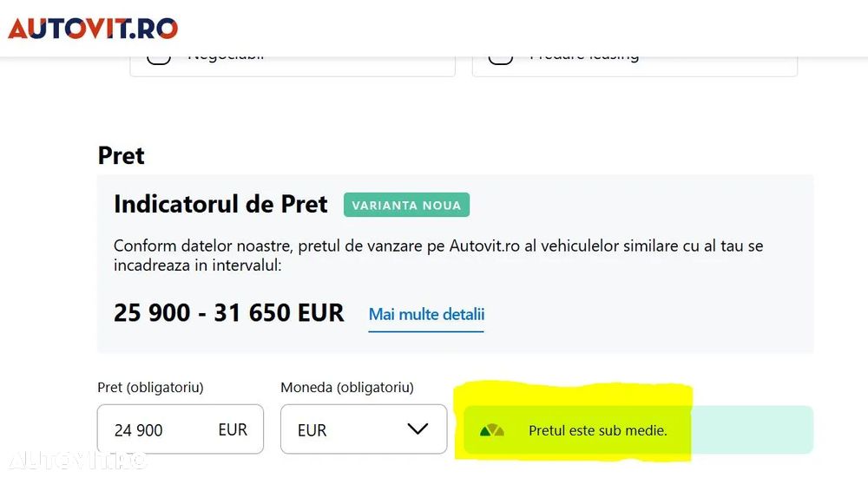Click the VARIANTA NOUA badge
Image resolution: width=868 pixels, height=478 pixels.
tap(406, 206)
